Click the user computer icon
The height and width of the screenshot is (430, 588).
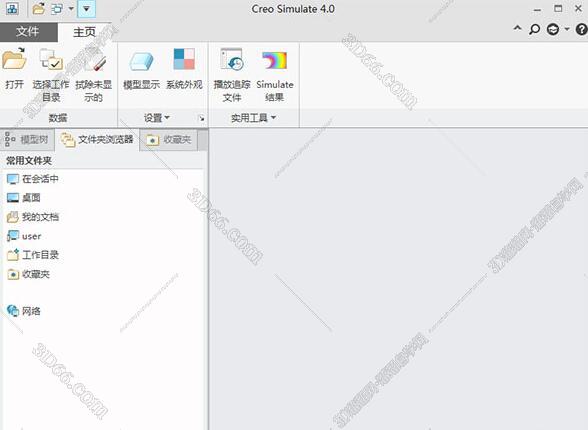[x=13, y=236]
